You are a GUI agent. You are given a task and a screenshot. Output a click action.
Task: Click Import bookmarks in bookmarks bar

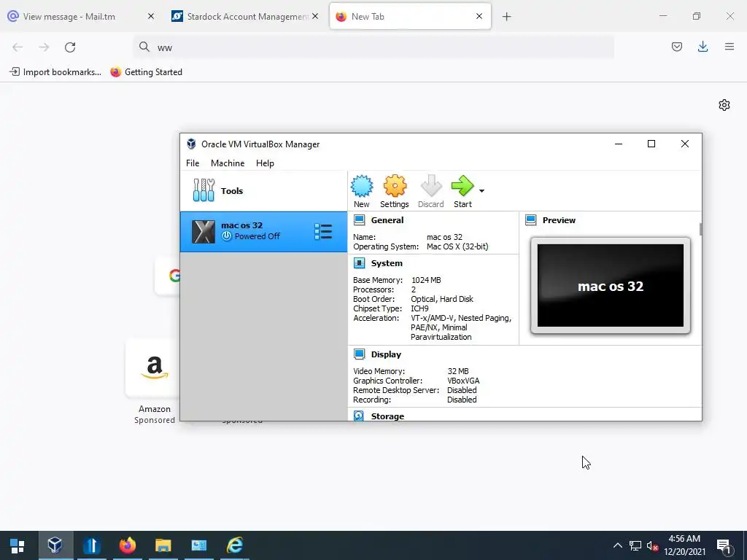click(x=55, y=72)
